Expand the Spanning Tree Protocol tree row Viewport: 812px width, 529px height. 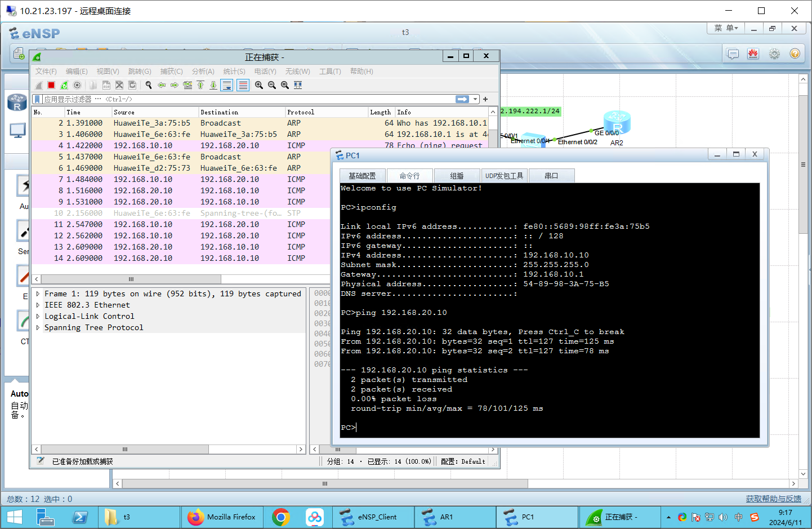[38, 327]
